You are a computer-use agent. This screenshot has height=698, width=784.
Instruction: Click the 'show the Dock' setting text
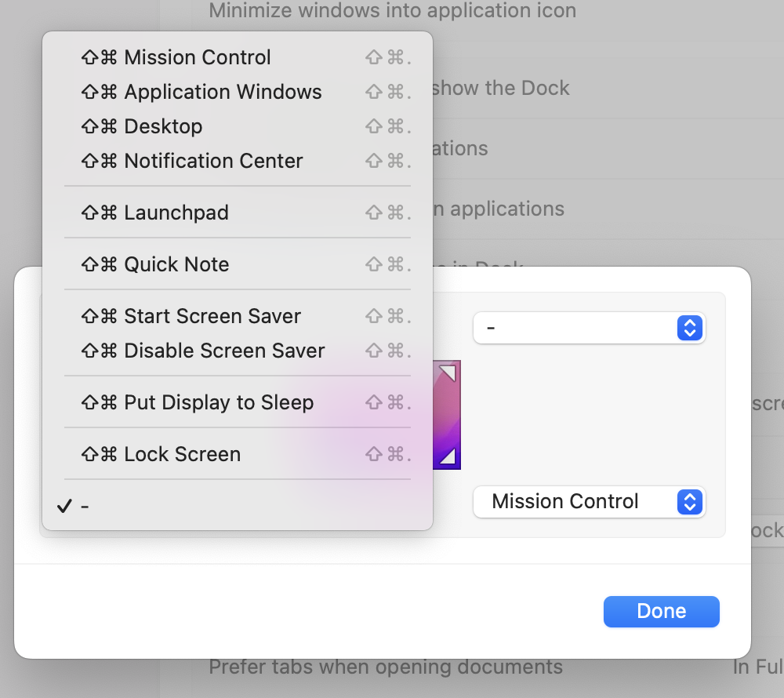500,88
